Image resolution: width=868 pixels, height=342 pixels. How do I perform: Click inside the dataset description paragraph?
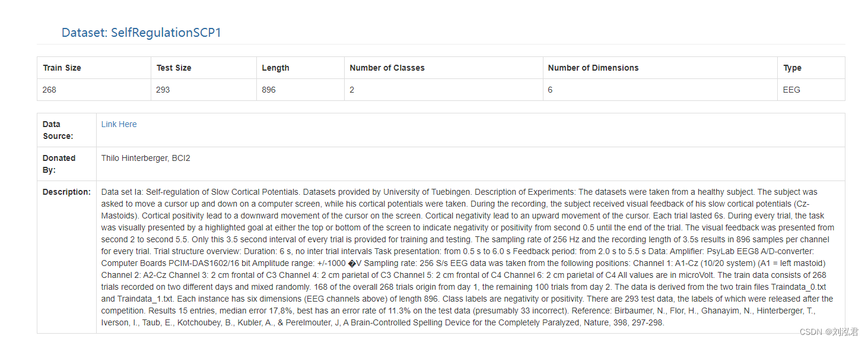point(468,257)
